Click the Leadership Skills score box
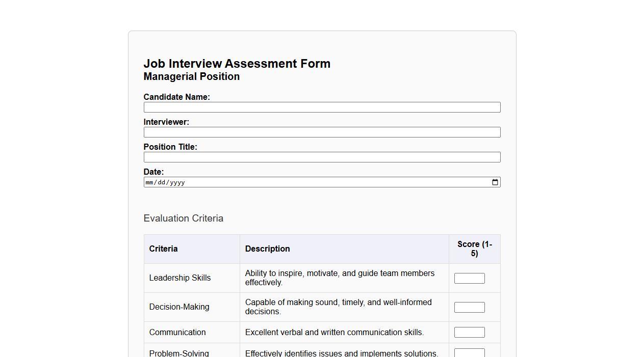 (x=469, y=278)
